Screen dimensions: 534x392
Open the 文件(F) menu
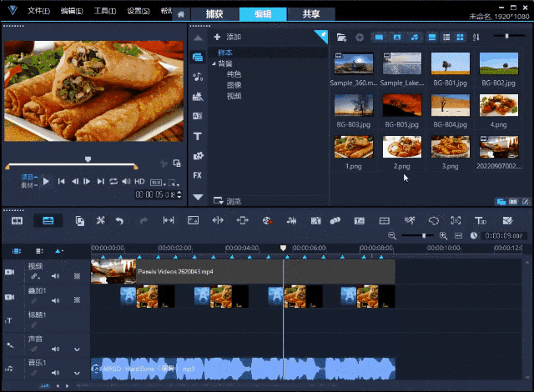(x=38, y=13)
